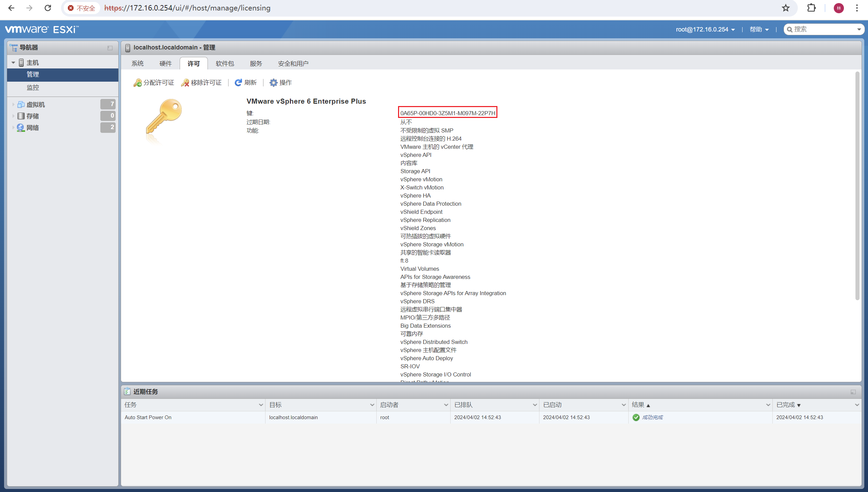The height and width of the screenshot is (492, 868).
Task: Click the Virtual Machines count badge 7
Action: coord(108,104)
